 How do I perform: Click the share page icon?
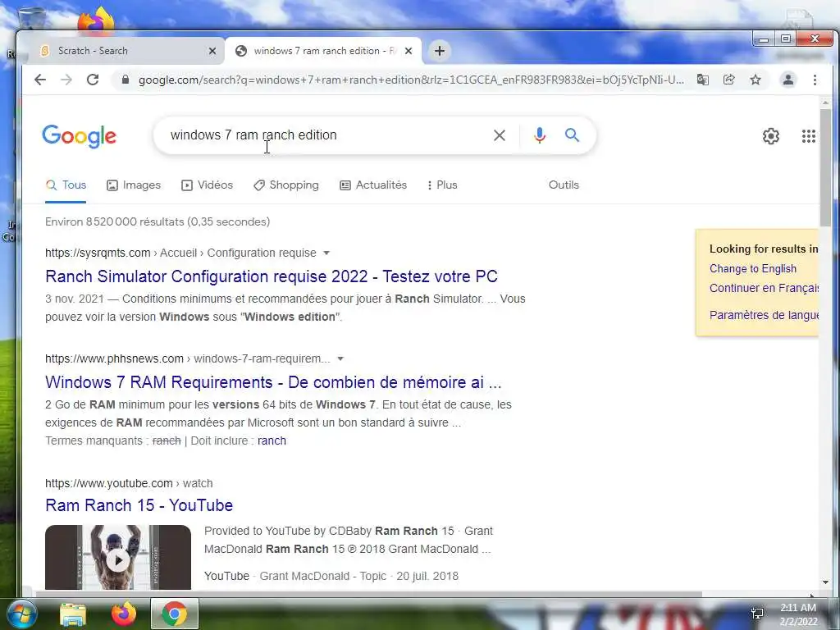728,80
